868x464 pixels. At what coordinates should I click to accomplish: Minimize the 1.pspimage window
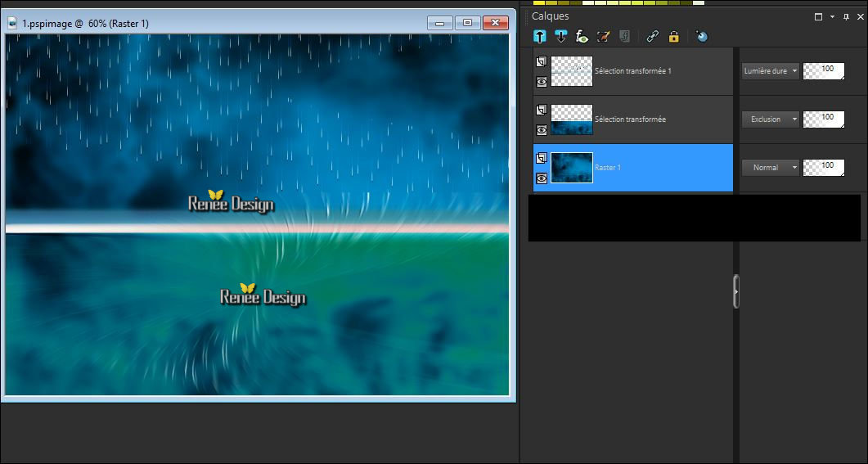[x=440, y=23]
